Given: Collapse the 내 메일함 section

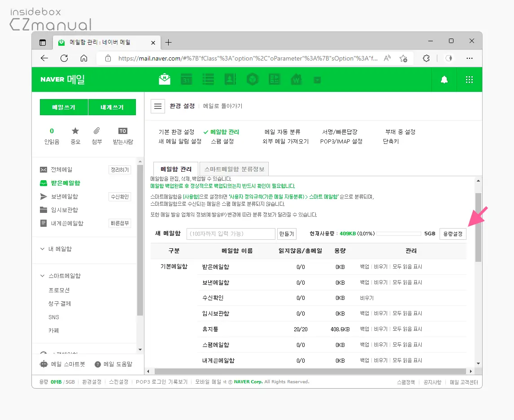Looking at the screenshot, I should [x=43, y=249].
